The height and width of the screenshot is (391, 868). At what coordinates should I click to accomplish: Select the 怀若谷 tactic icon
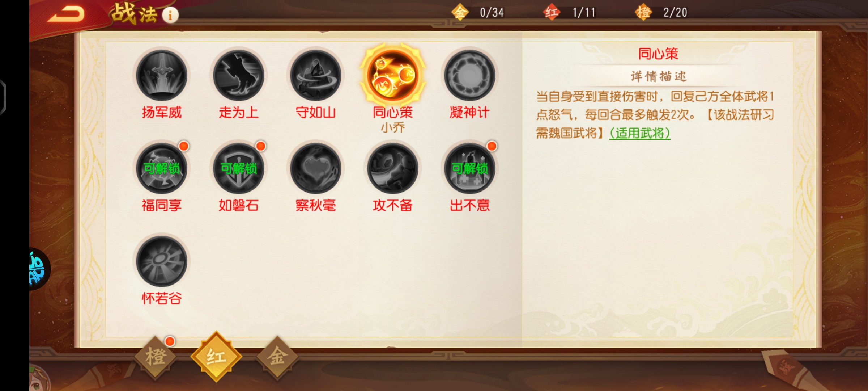point(161,261)
